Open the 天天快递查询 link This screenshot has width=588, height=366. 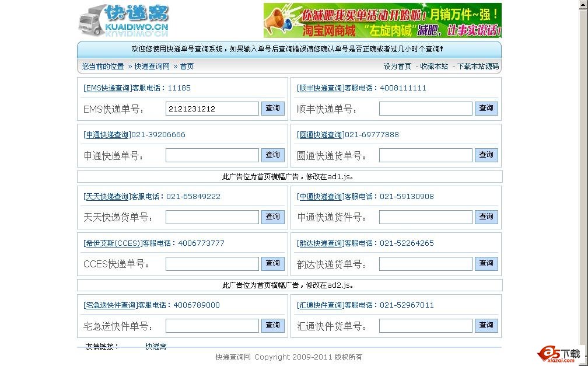pos(107,196)
